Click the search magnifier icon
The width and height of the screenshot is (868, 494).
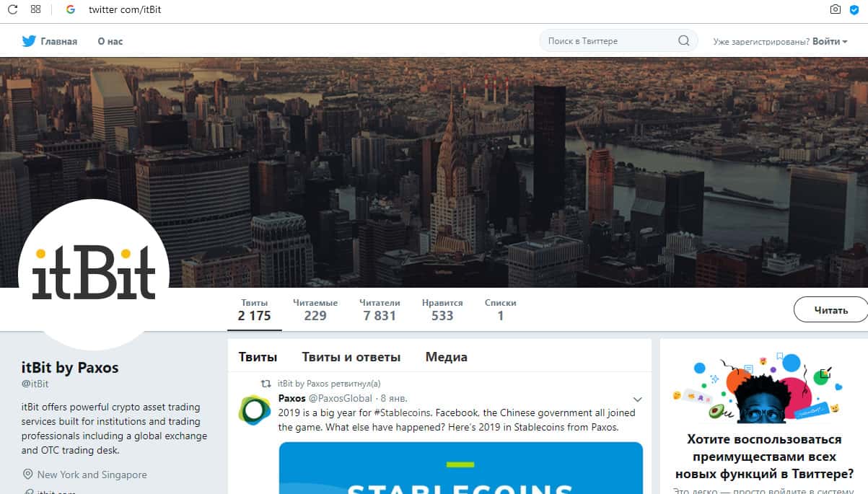[684, 40]
